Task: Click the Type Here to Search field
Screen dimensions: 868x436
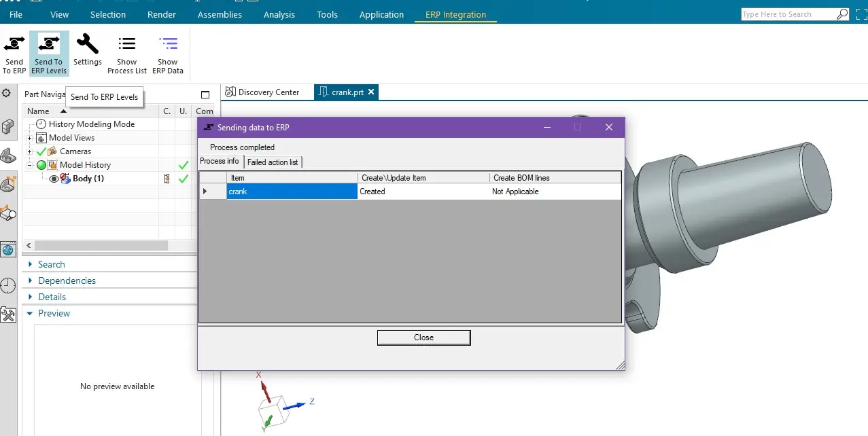Action: coord(788,14)
